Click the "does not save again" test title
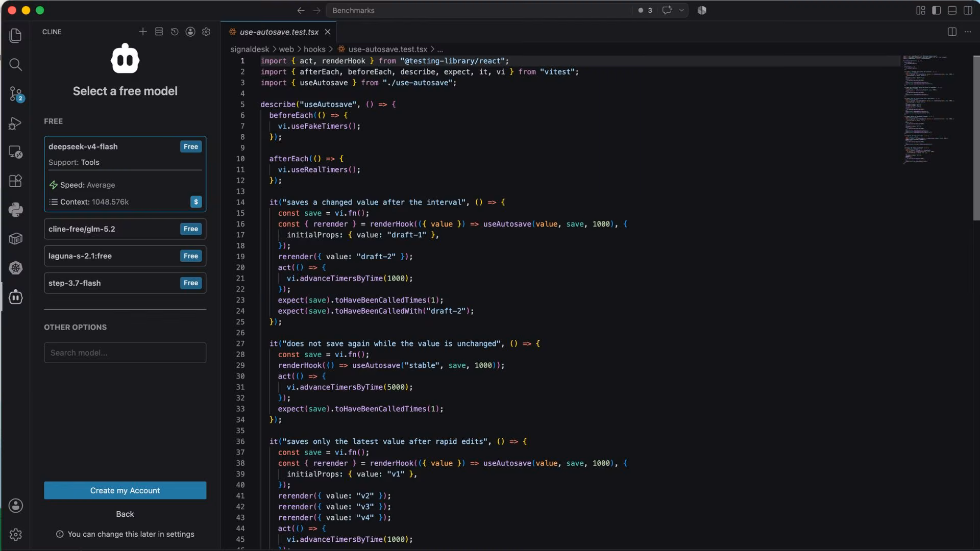 tap(391, 343)
